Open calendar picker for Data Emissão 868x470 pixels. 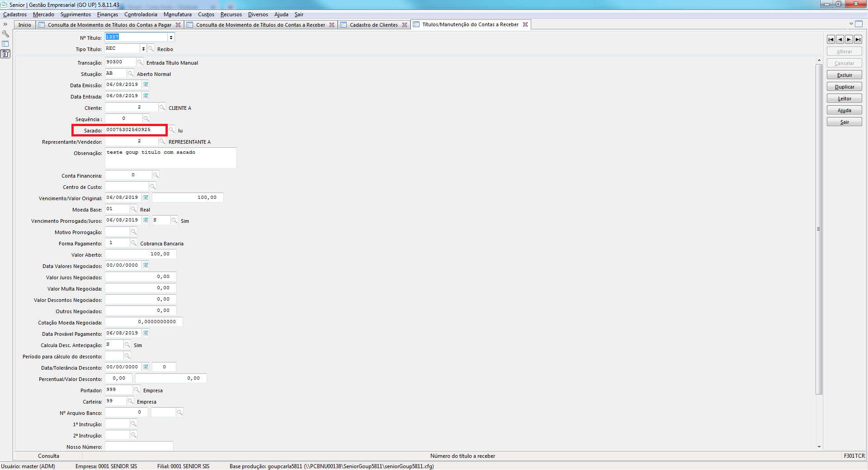pos(146,85)
